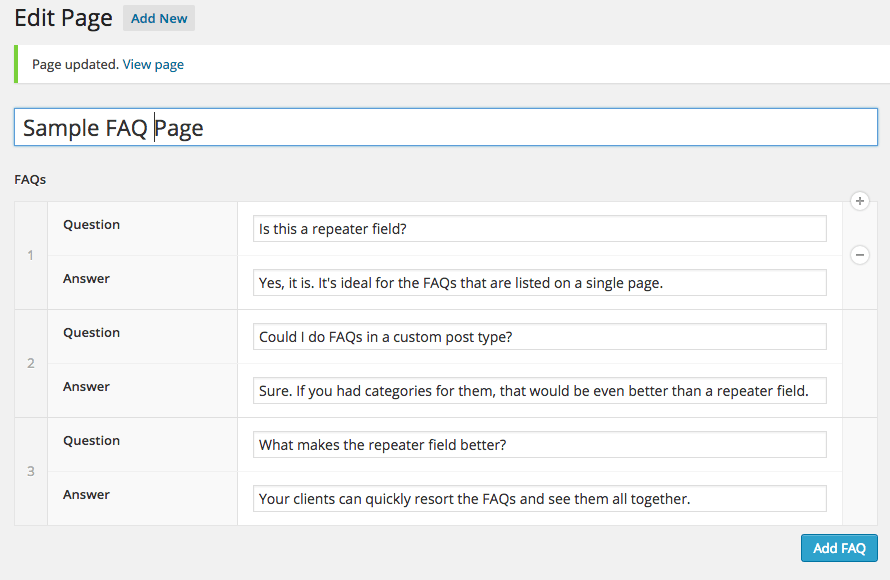Screen dimensions: 890x580
Task: Edit the 'Sure. If you had categories' answer field
Action: pyautogui.click(x=539, y=390)
